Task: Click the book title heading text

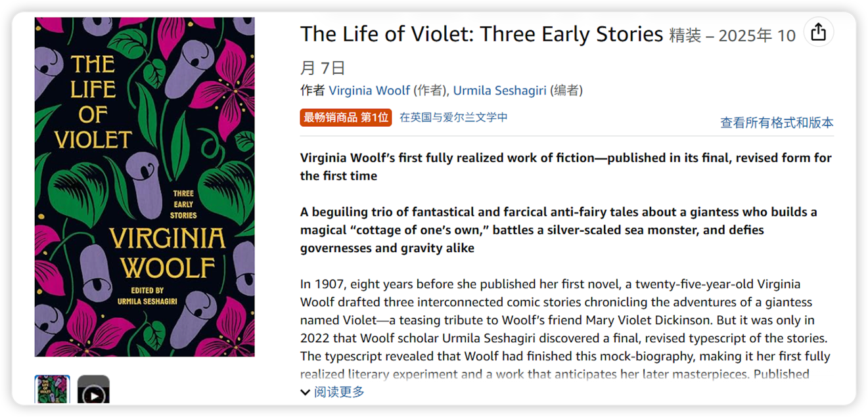Action: click(x=481, y=34)
